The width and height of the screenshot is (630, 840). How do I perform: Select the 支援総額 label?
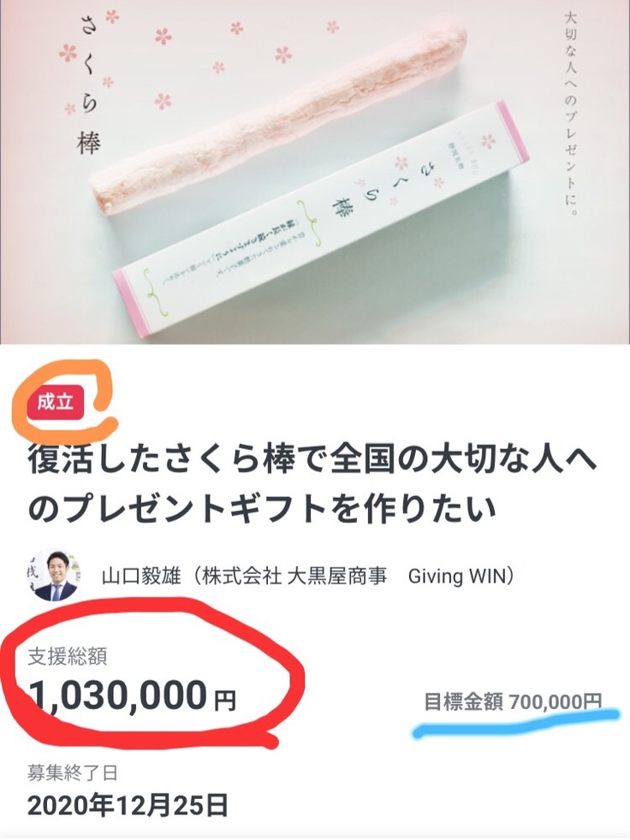[x=67, y=656]
